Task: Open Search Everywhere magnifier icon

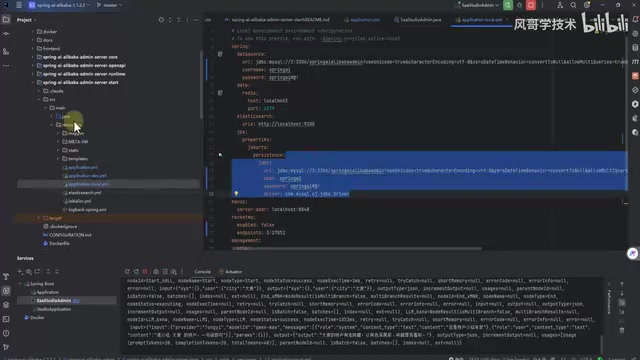Action: pos(573,5)
